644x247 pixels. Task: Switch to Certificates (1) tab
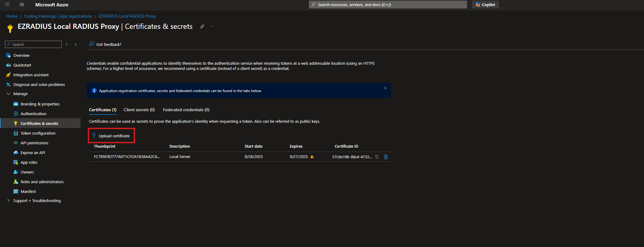pos(103,110)
